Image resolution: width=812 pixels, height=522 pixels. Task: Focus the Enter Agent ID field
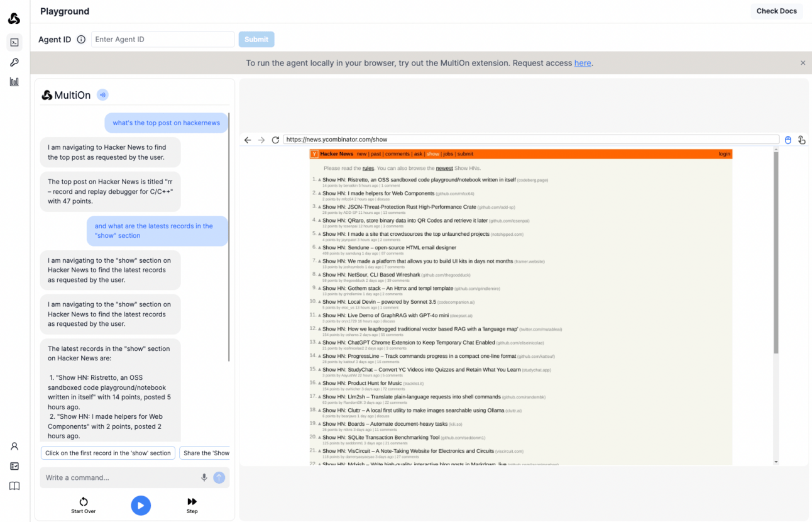[x=163, y=40]
